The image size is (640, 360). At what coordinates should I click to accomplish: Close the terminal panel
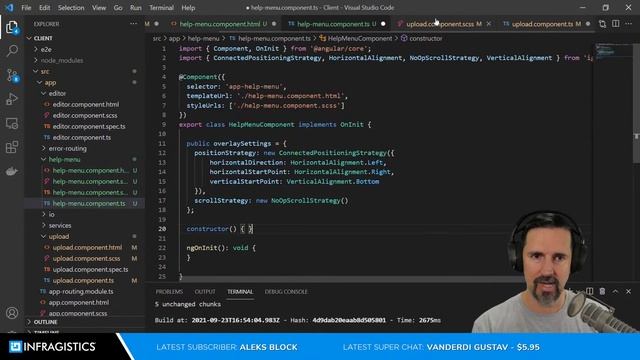coord(628,291)
